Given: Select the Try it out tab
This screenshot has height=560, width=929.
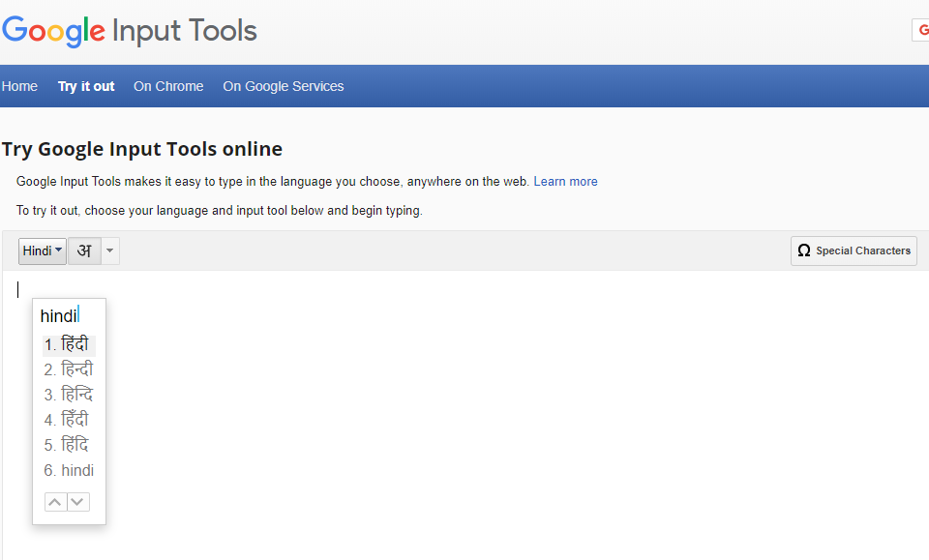Looking at the screenshot, I should click(x=86, y=86).
